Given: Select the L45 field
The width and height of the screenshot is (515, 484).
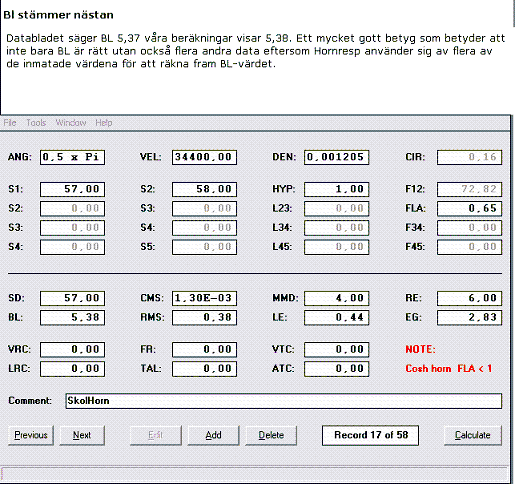Looking at the screenshot, I should (336, 247).
